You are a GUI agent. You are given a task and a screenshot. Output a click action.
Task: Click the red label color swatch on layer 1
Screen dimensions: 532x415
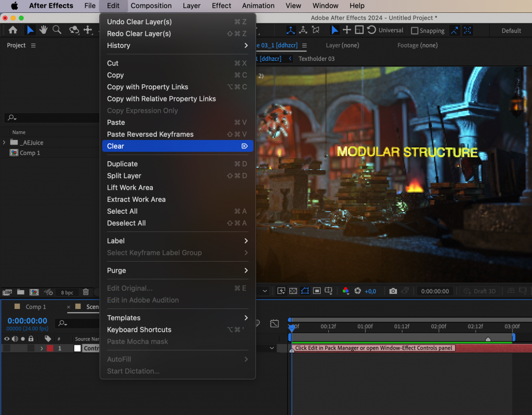50,348
